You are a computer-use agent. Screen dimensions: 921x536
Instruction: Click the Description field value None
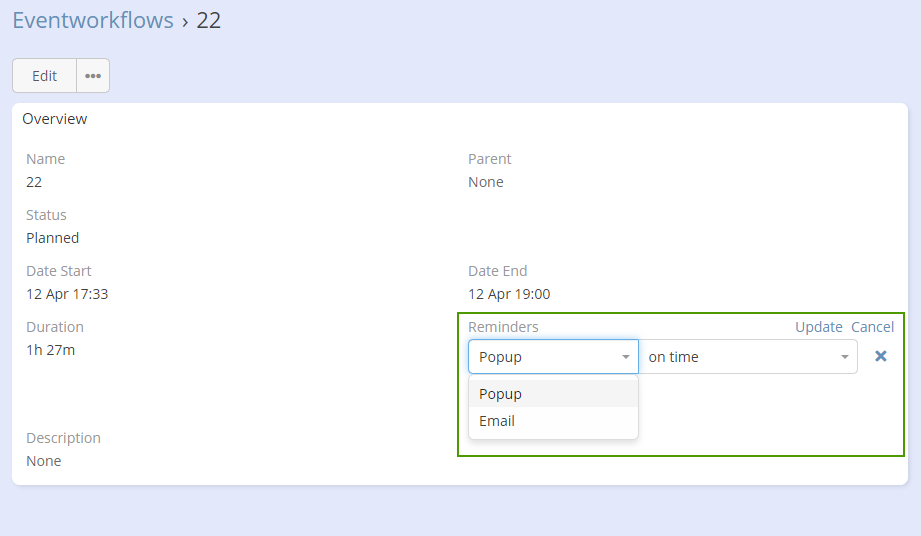click(44, 461)
